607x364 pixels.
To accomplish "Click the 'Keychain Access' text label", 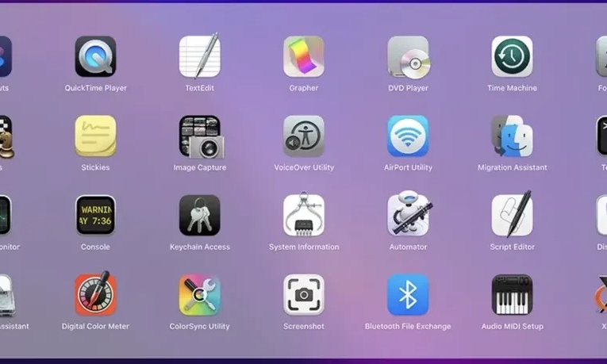I will coord(200,247).
